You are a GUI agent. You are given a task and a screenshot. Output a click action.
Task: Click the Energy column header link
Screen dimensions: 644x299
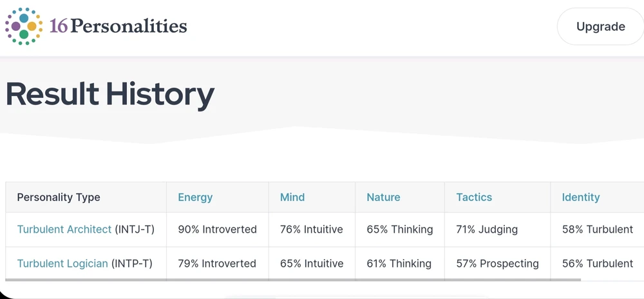coord(195,197)
